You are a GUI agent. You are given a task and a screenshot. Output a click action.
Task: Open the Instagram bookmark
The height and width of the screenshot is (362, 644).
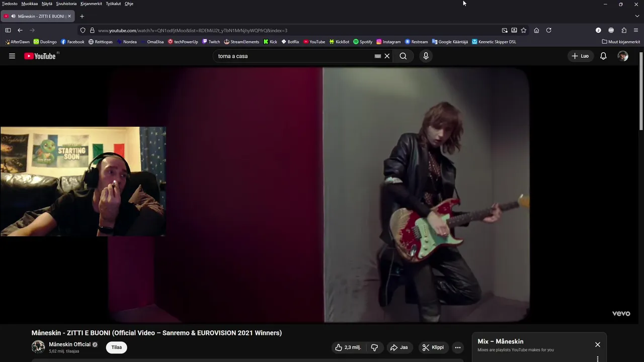(388, 42)
